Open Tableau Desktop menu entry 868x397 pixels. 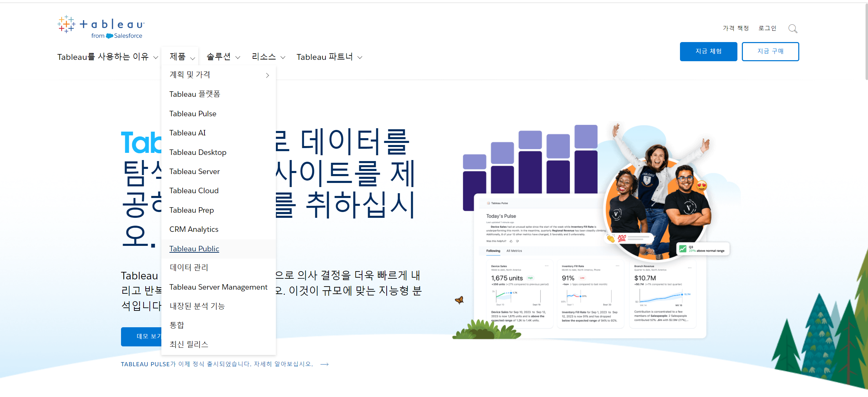pyautogui.click(x=219, y=152)
